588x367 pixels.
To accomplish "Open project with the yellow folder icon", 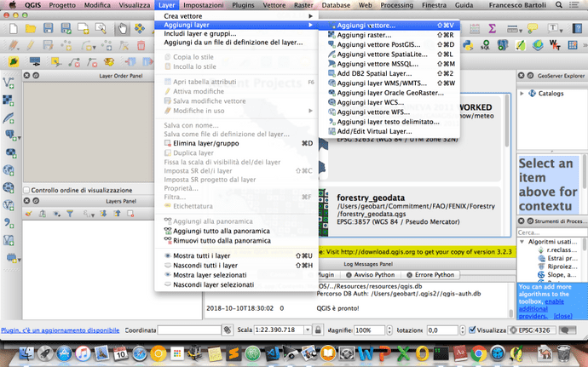I will pyautogui.click(x=31, y=28).
